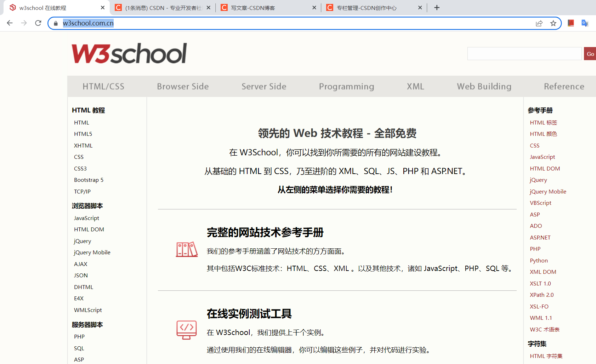Open the XSL-FO reference link
This screenshot has width=596, height=364.
tap(539, 307)
